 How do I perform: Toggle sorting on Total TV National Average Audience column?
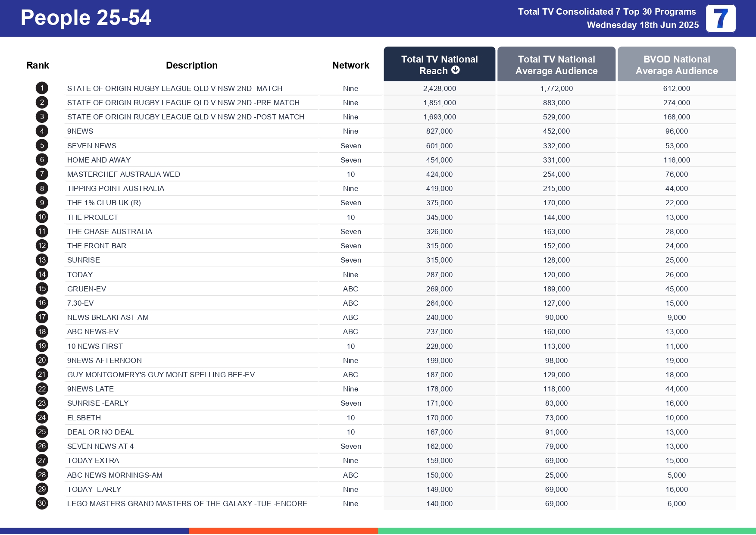(x=556, y=65)
